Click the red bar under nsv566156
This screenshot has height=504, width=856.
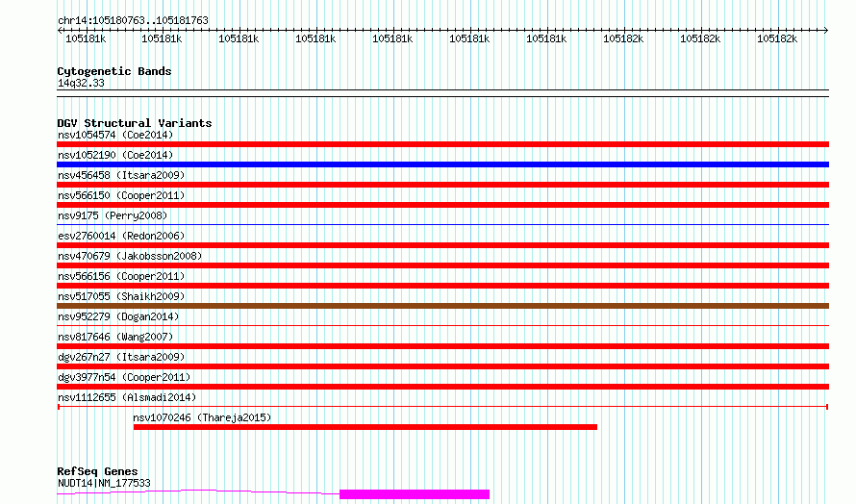pyautogui.click(x=442, y=286)
